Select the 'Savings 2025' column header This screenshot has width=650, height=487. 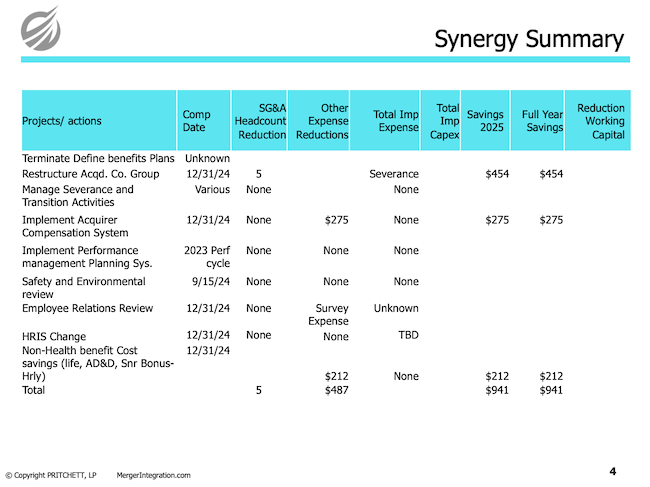coord(485,121)
